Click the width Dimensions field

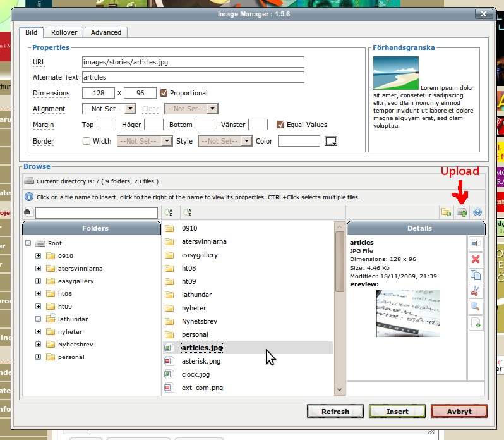tap(99, 93)
